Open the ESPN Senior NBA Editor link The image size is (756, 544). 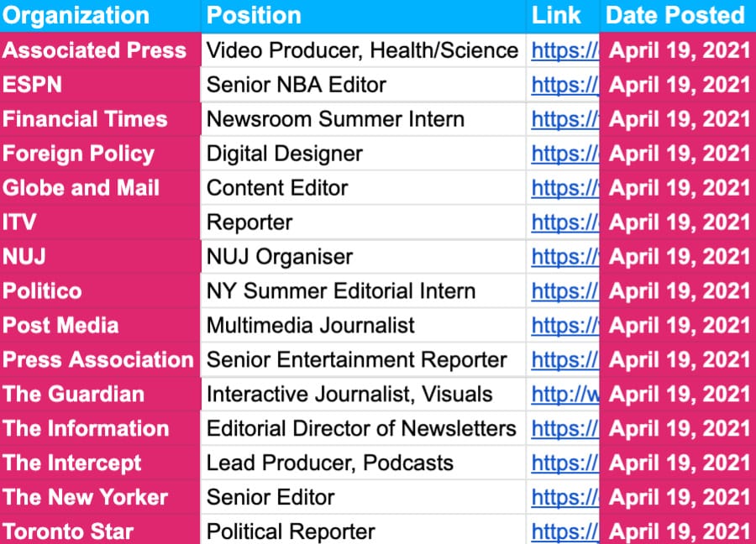[x=564, y=85]
